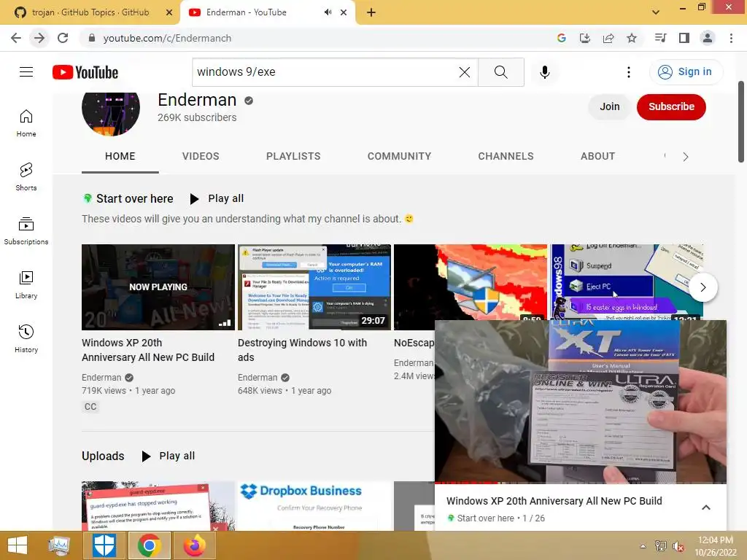Select the PLAYLISTS channel tab
This screenshot has height=560, width=747.
point(293,156)
